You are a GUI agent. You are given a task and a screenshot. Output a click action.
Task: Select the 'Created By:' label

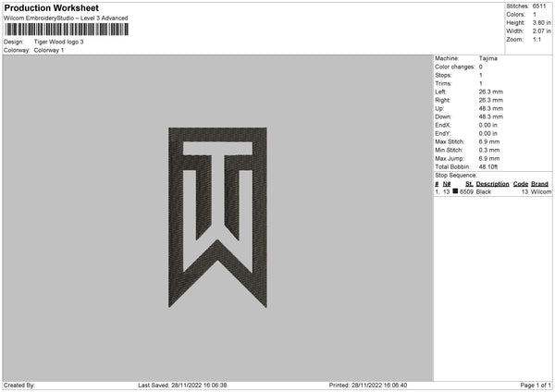[x=19, y=386]
